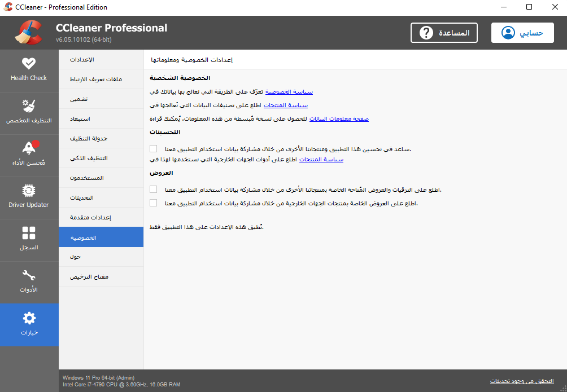The image size is (567, 392).
Task: Enable offers for our other products checkbox
Action: 153,190
